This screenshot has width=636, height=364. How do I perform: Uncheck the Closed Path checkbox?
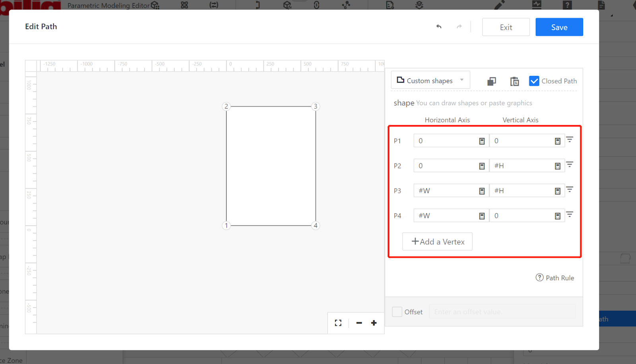(x=534, y=81)
